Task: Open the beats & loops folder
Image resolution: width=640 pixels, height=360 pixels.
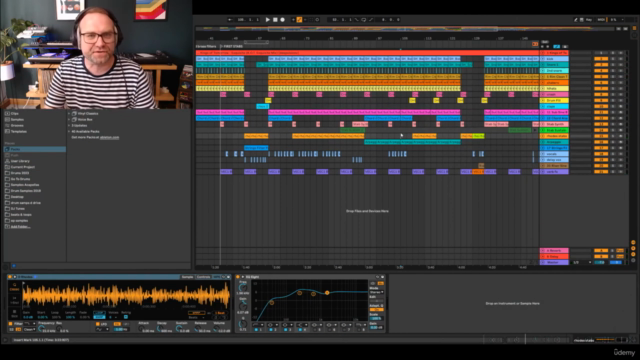Action: click(21, 214)
